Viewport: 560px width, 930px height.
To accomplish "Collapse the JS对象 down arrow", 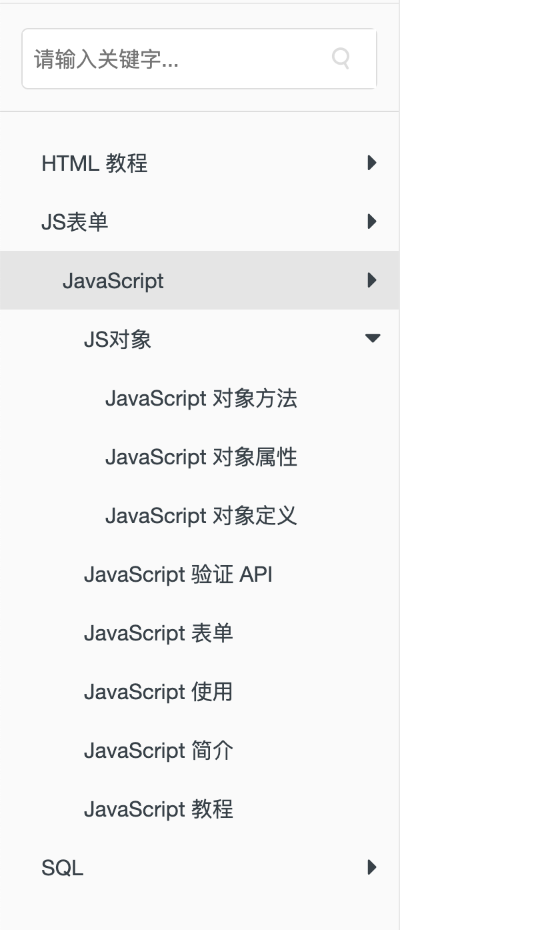I will coord(373,339).
